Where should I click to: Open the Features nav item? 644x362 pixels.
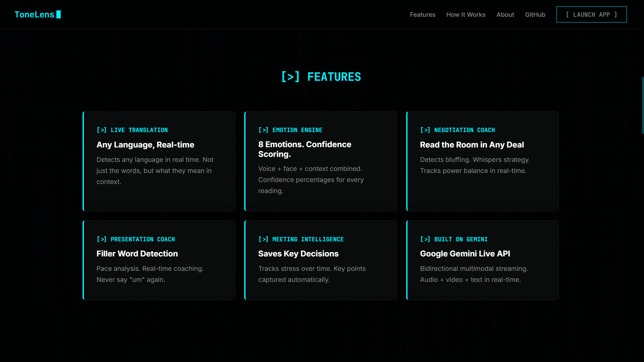coord(422,15)
